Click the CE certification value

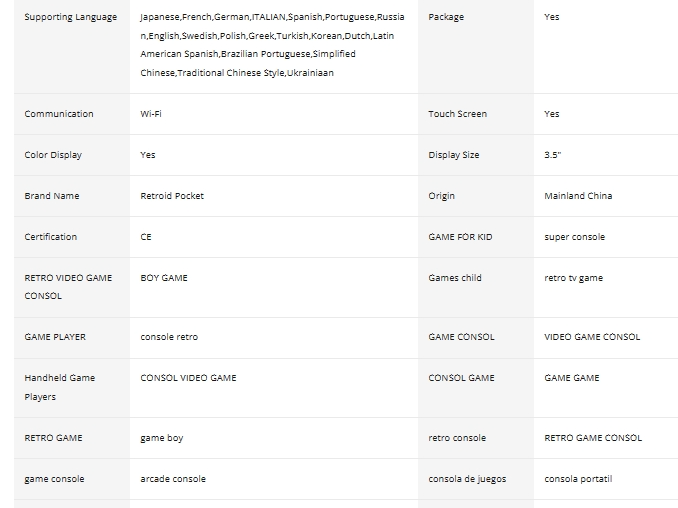[x=146, y=237]
